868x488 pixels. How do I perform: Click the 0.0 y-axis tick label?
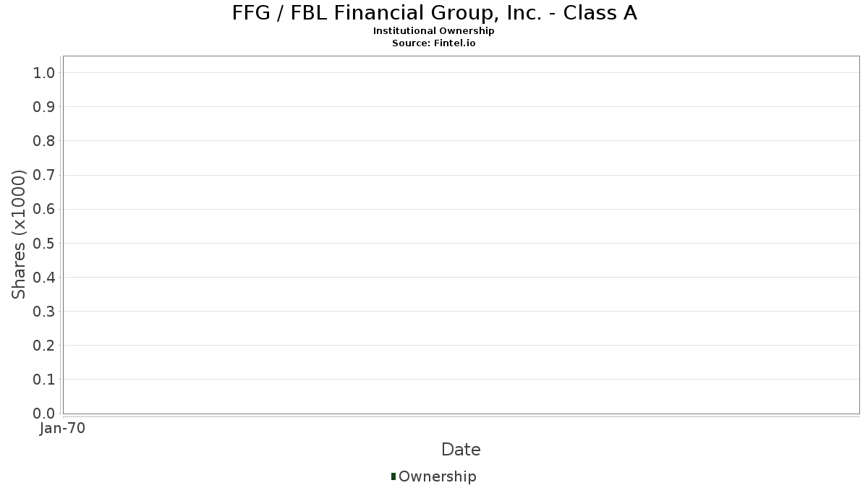click(44, 414)
